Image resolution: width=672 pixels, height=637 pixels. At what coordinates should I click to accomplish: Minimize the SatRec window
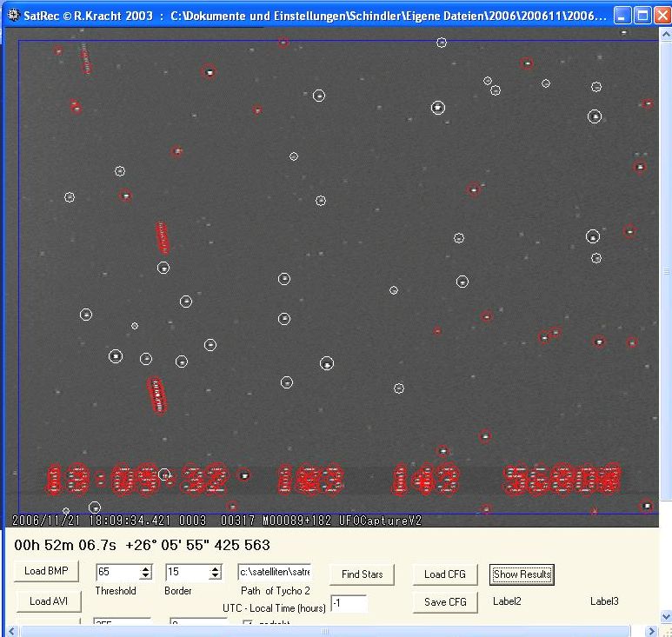pyautogui.click(x=622, y=16)
